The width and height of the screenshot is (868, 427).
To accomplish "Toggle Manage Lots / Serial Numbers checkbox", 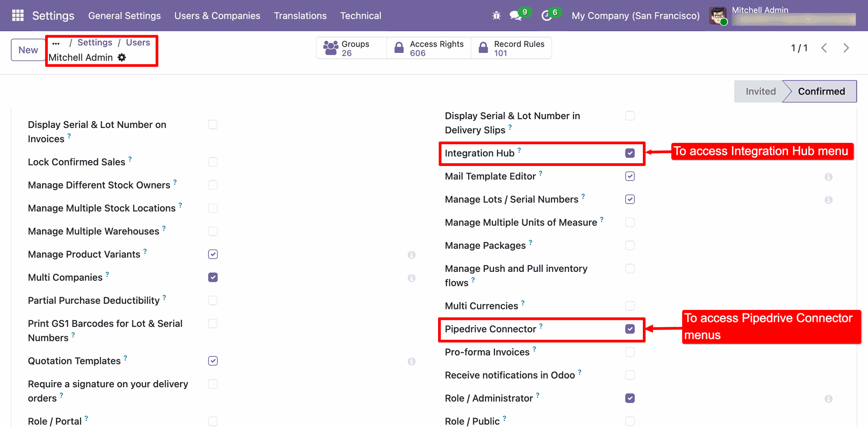I will click(630, 199).
